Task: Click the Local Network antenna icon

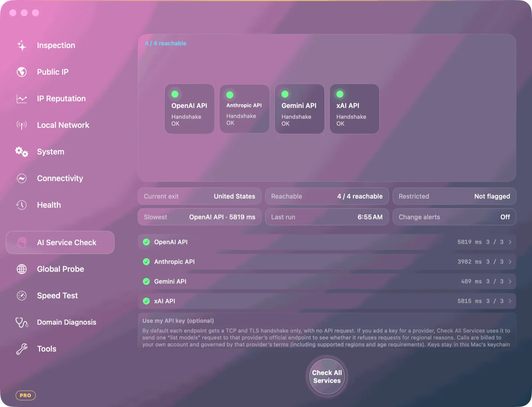Action: pos(22,125)
